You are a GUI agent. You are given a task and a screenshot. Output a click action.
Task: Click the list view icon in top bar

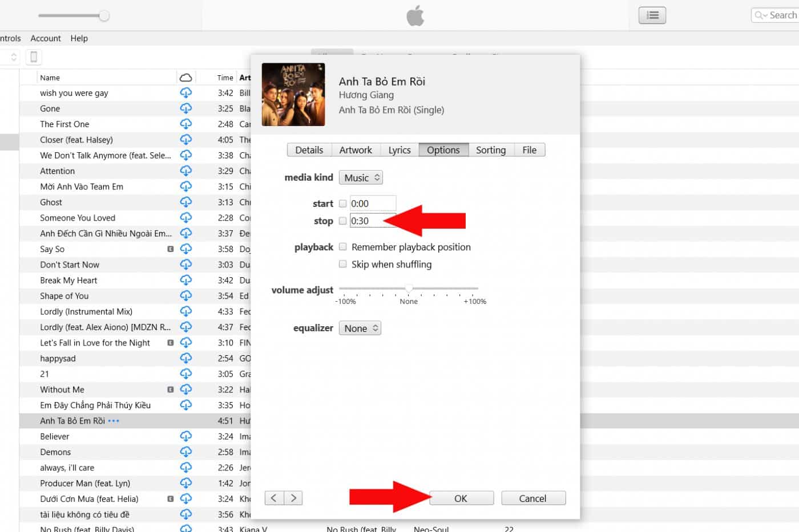[652, 15]
